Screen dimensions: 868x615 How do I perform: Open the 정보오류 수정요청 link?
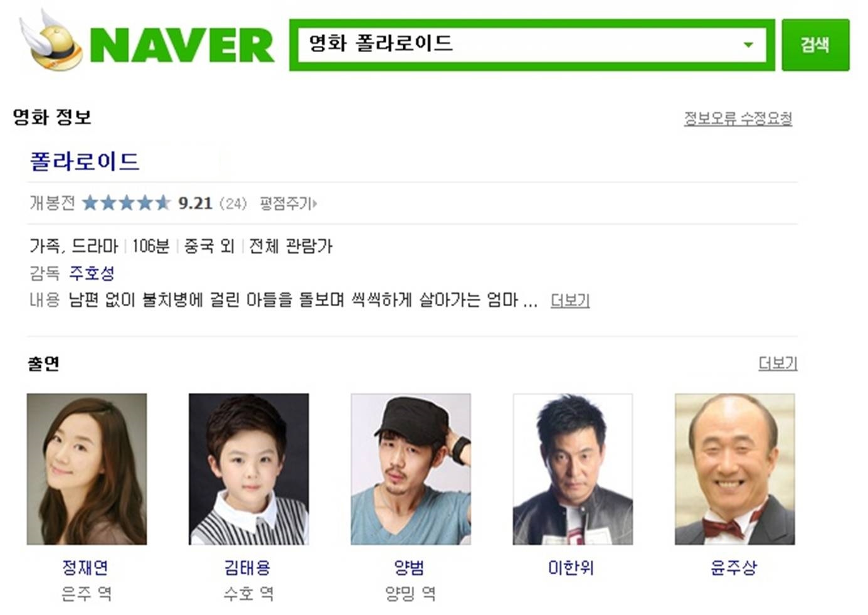pyautogui.click(x=738, y=119)
